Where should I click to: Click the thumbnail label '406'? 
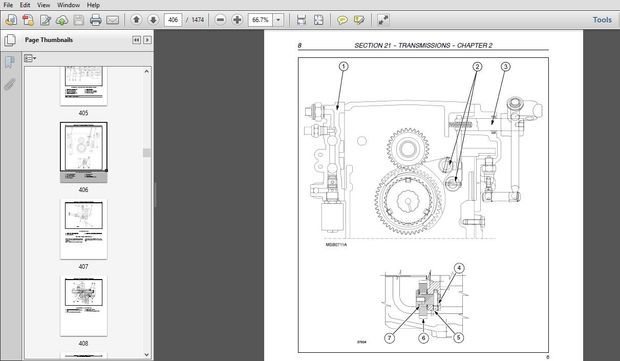click(x=83, y=190)
